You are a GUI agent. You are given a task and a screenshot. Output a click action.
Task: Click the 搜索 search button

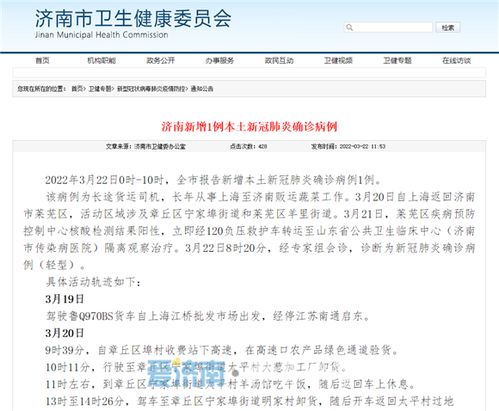click(x=448, y=27)
